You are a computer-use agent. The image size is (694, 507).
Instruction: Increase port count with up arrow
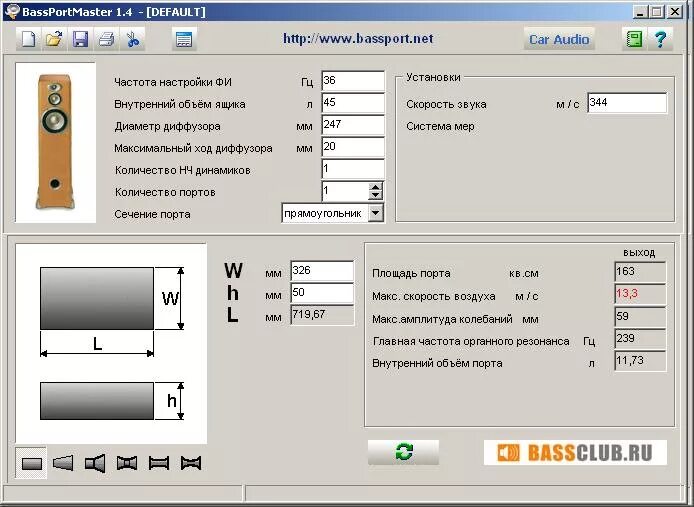[x=375, y=186]
